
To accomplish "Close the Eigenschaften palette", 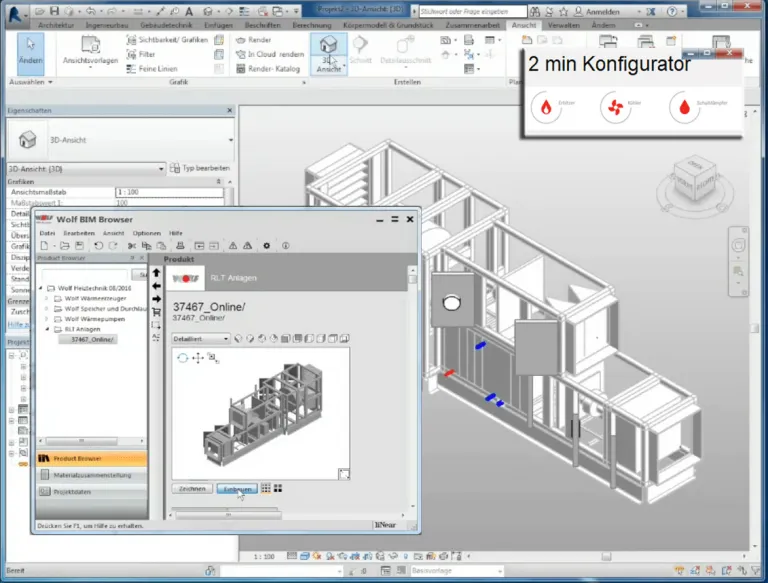I will click(230, 111).
